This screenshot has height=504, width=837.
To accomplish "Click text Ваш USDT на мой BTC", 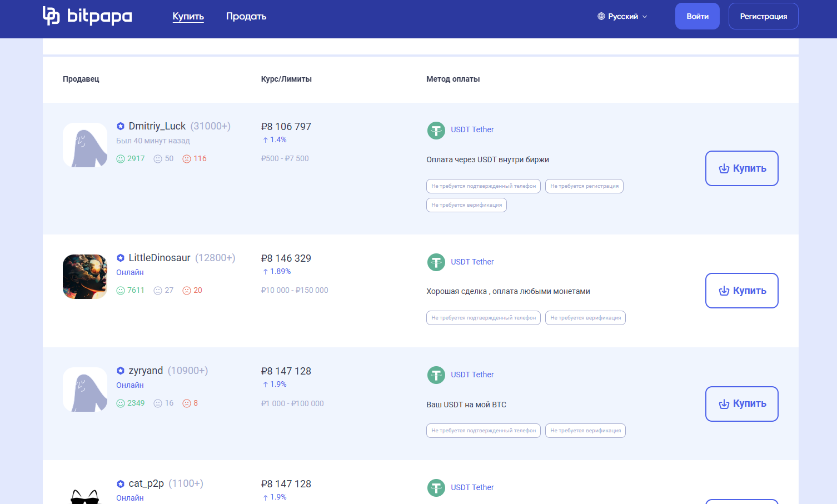I will click(x=466, y=405).
